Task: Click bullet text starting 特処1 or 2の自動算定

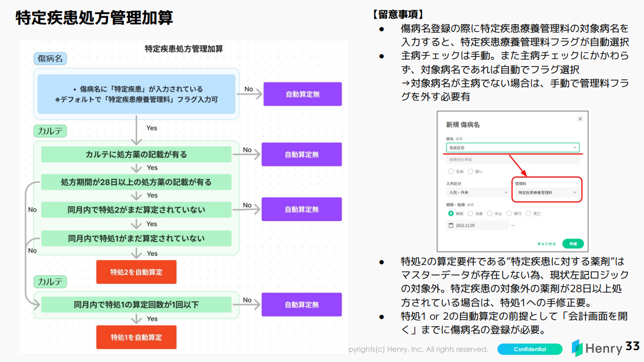Action: [514, 323]
